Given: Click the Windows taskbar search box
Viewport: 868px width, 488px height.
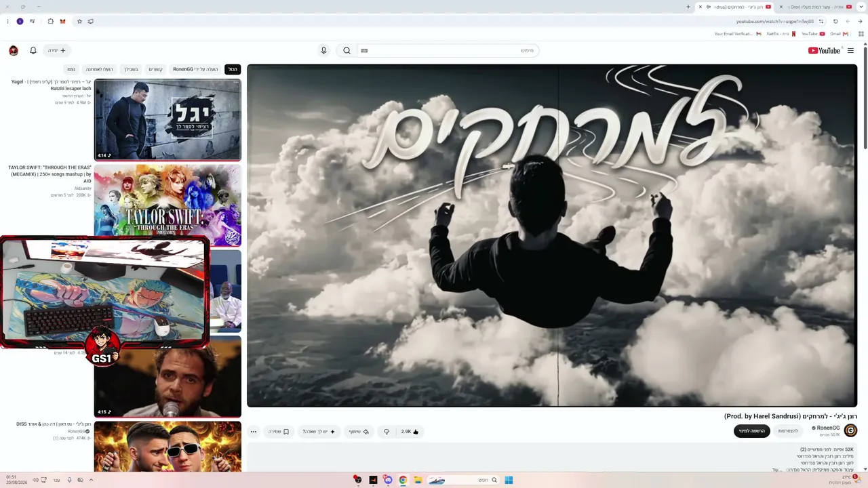Looking at the screenshot, I should [x=463, y=480].
